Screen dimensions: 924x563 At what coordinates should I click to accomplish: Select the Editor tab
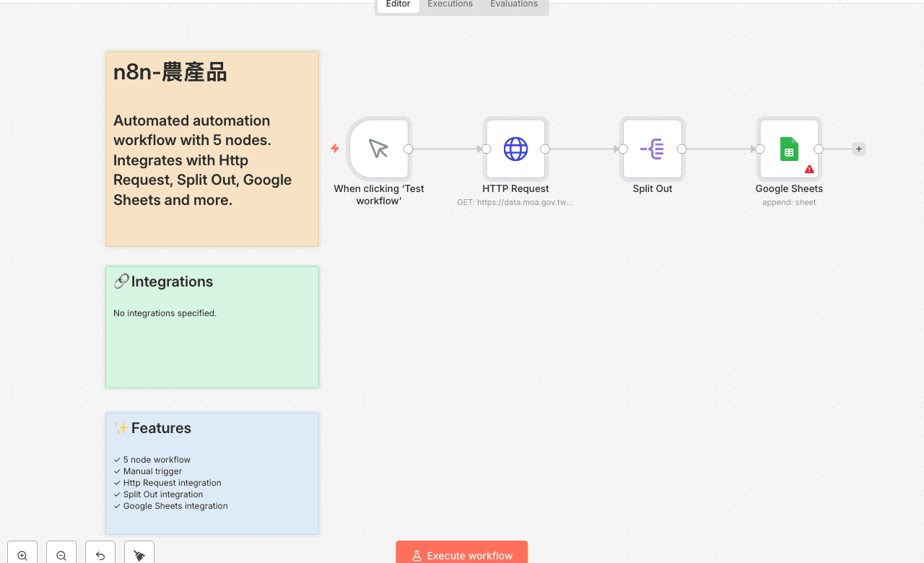point(398,4)
